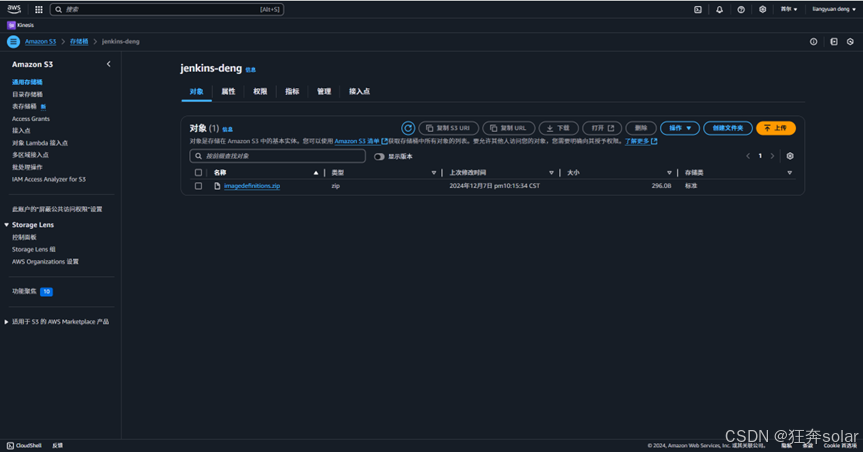Click the file icon of imagedefinitions.zip
This screenshot has height=452, width=863.
point(217,186)
